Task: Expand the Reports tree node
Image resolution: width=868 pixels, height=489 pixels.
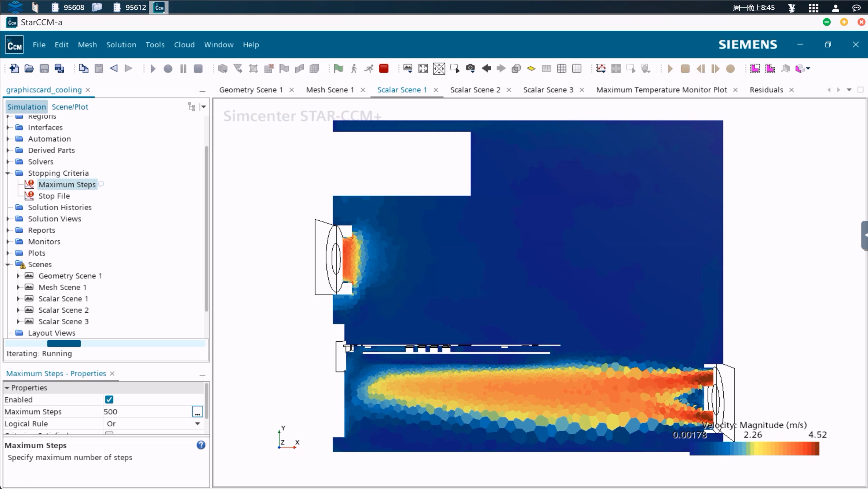Action: [x=8, y=230]
